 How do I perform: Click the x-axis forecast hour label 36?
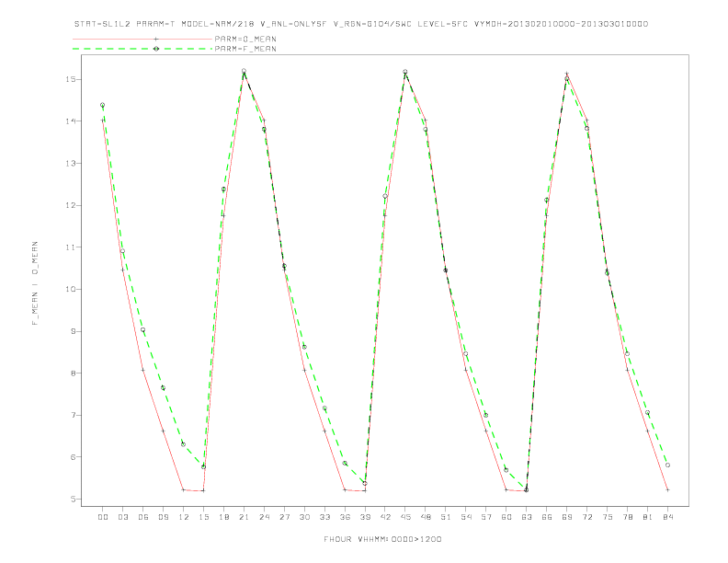point(345,517)
